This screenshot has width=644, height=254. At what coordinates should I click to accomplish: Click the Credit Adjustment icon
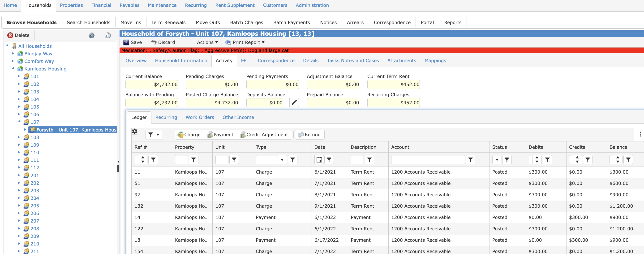coord(242,135)
